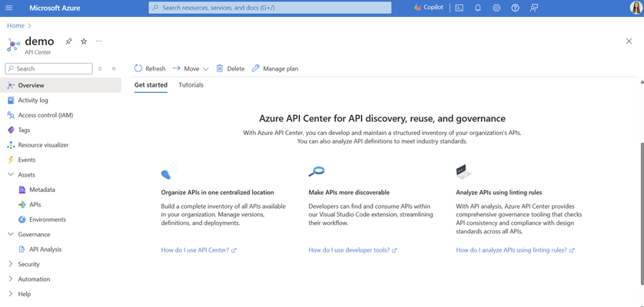Collapse the Assets section
The image size is (644, 307).
11,175
